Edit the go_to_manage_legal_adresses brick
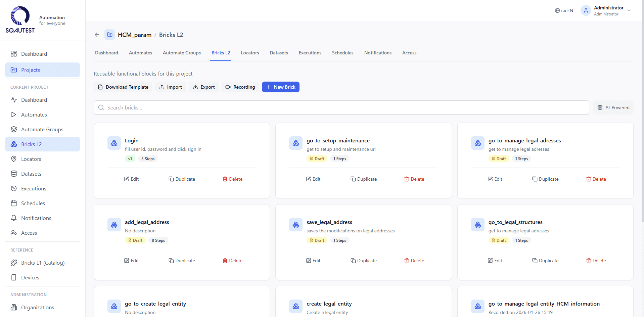The width and height of the screenshot is (644, 317). coord(495,179)
